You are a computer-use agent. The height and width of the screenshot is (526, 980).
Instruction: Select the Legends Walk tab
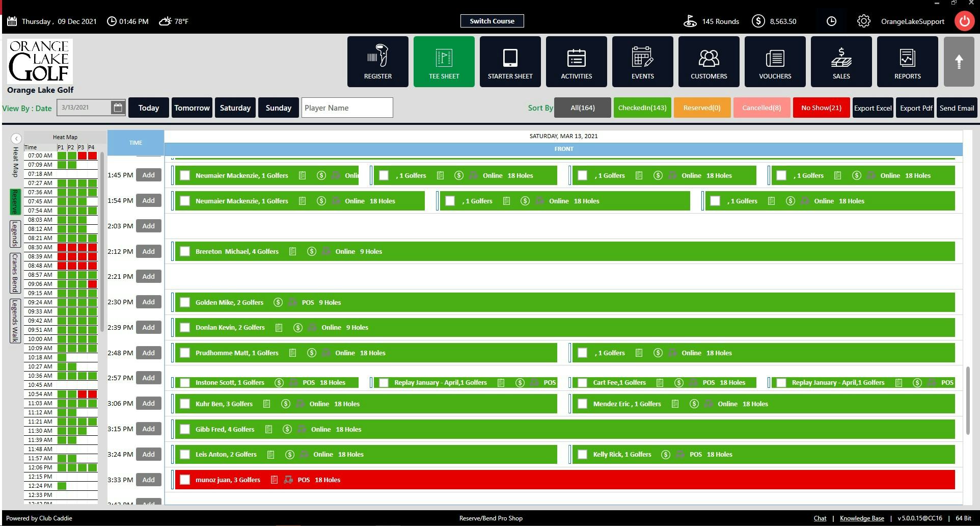14,321
